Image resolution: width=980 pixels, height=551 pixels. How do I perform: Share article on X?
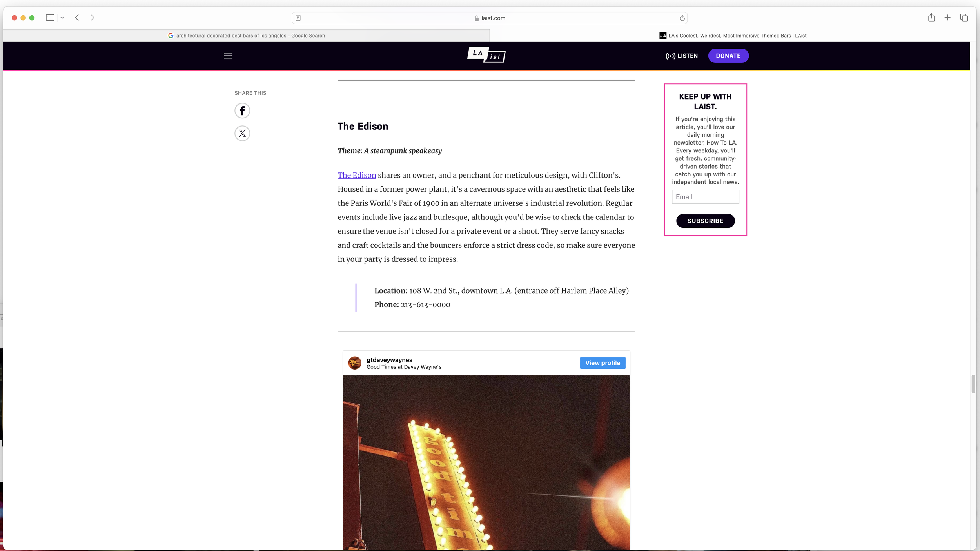point(242,133)
